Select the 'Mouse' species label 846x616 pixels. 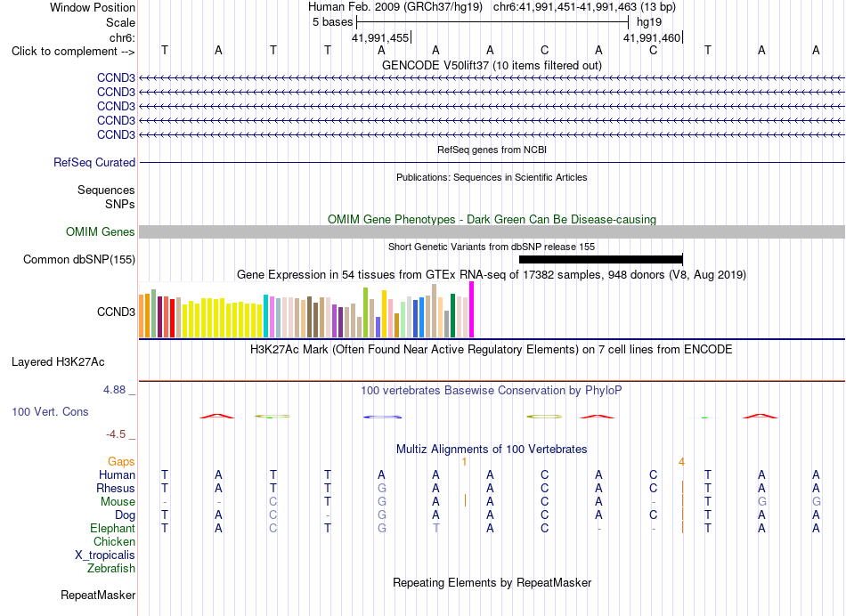click(x=118, y=502)
